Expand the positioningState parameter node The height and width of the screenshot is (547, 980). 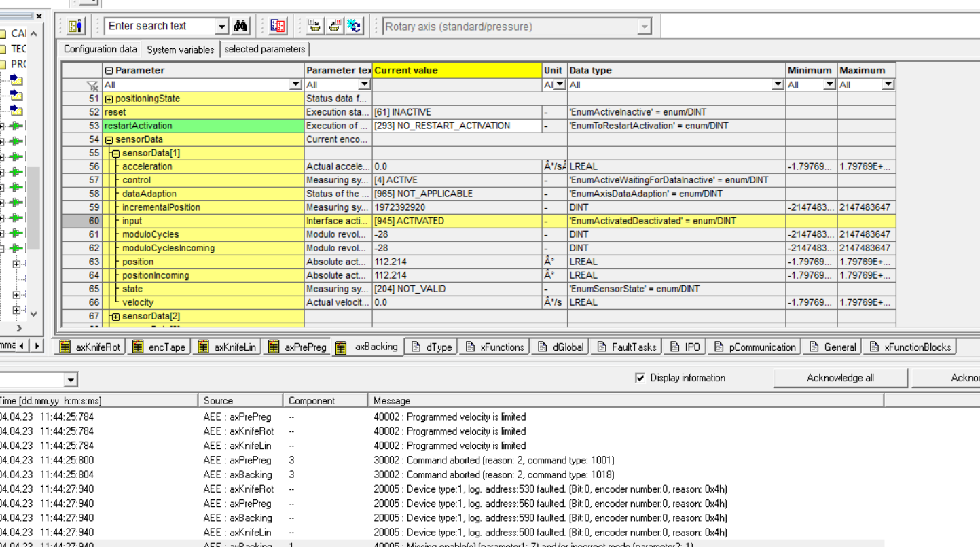(109, 99)
